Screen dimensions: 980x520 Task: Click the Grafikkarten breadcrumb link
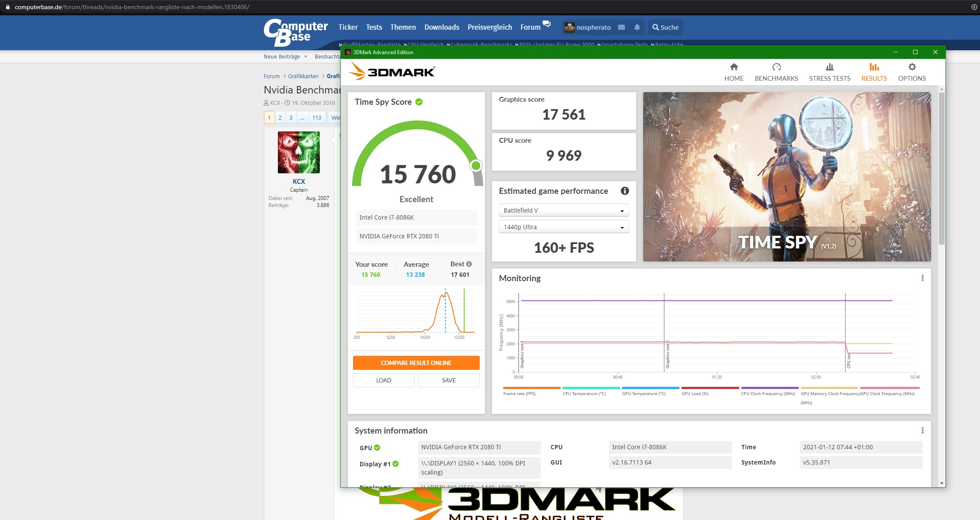pyautogui.click(x=303, y=76)
